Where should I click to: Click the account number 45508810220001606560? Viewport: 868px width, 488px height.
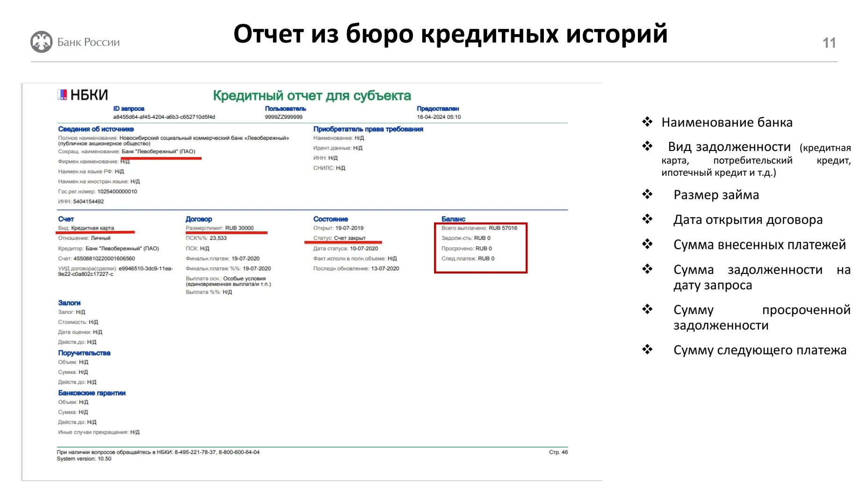click(104, 258)
